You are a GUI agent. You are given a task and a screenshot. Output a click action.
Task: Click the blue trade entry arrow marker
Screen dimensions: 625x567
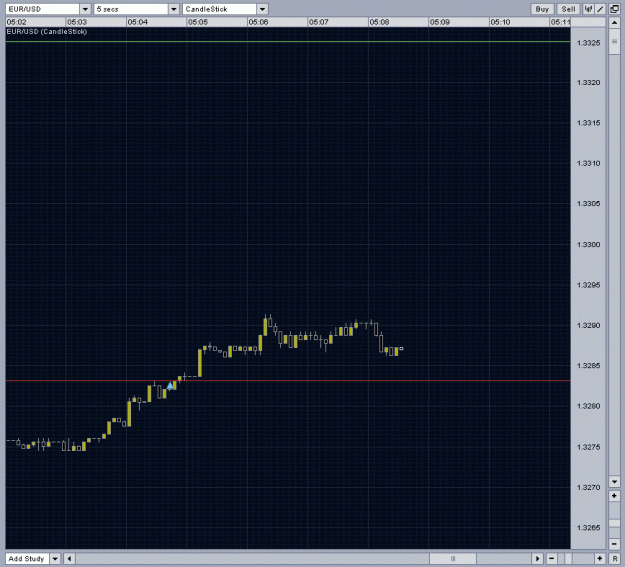coord(170,386)
